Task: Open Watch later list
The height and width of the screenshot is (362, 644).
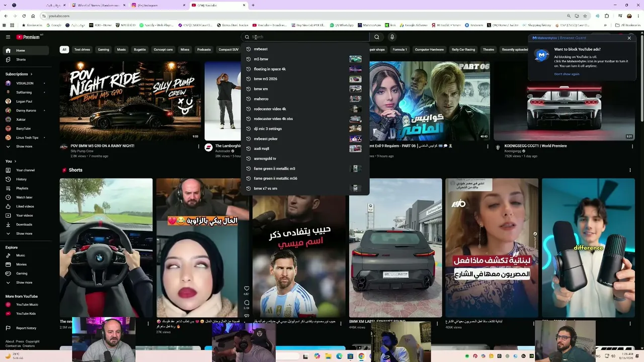Action: (x=25, y=197)
